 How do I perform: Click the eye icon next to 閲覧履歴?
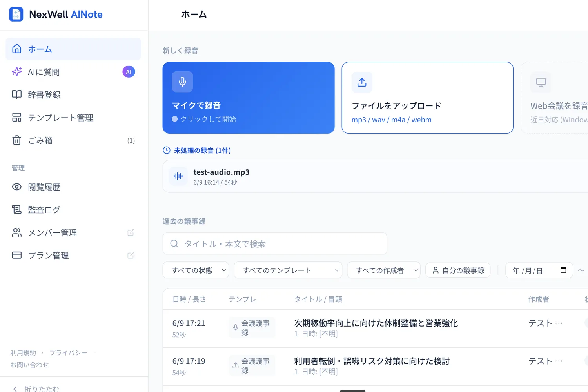click(x=16, y=187)
